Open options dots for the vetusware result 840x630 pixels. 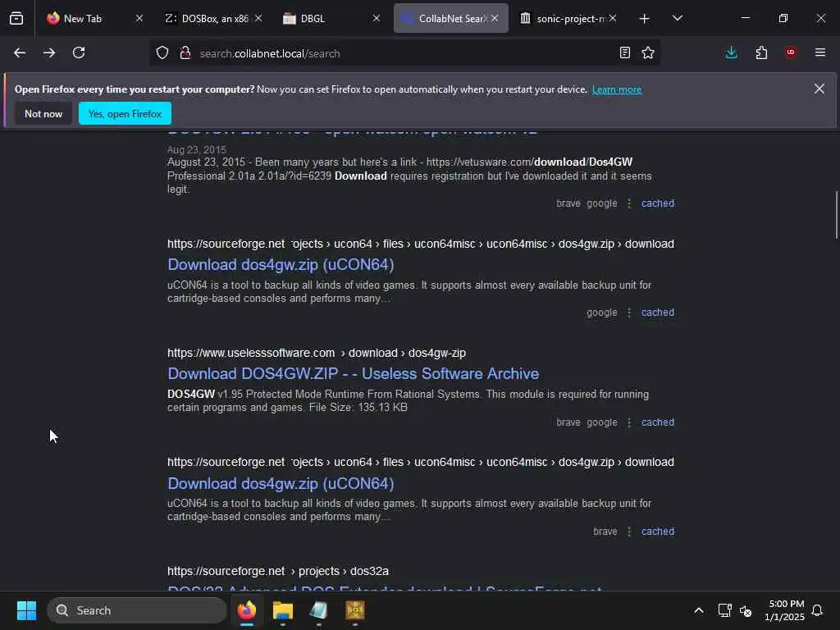(x=629, y=203)
